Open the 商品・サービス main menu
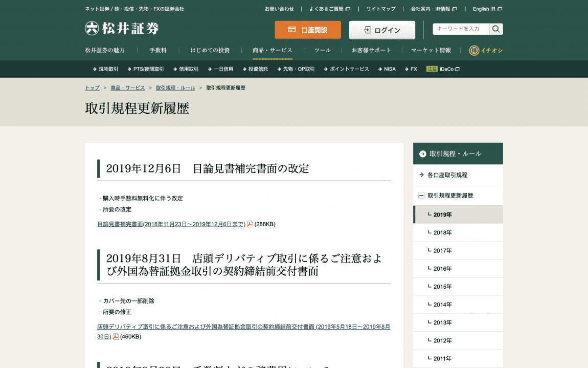 [272, 50]
